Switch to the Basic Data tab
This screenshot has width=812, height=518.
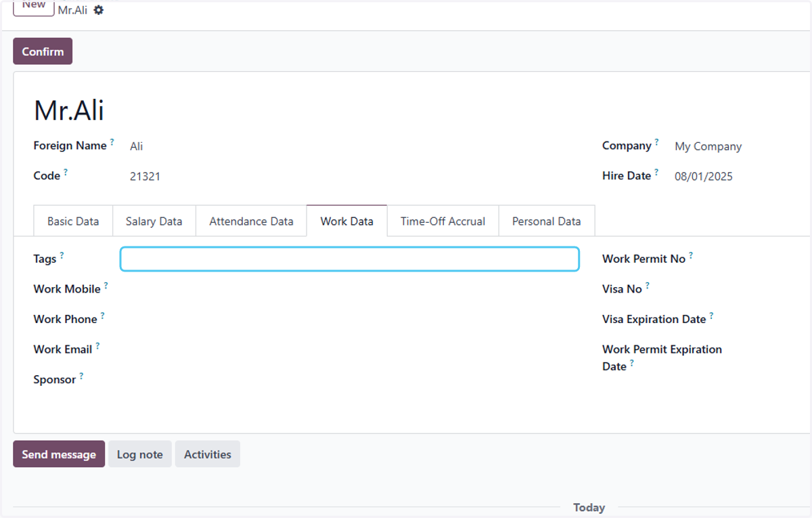tap(73, 221)
